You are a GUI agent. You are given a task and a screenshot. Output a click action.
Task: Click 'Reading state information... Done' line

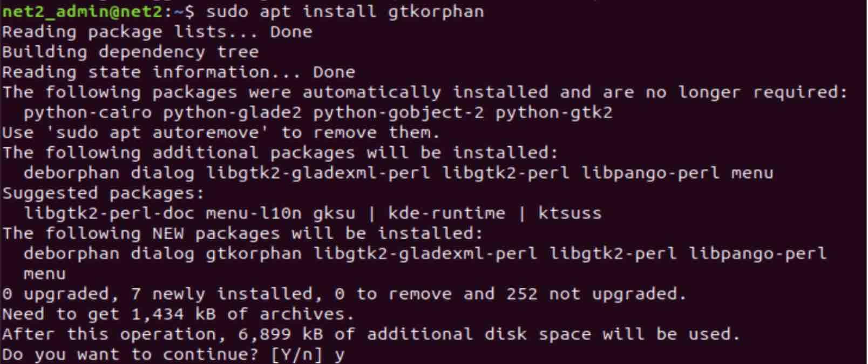(x=179, y=72)
